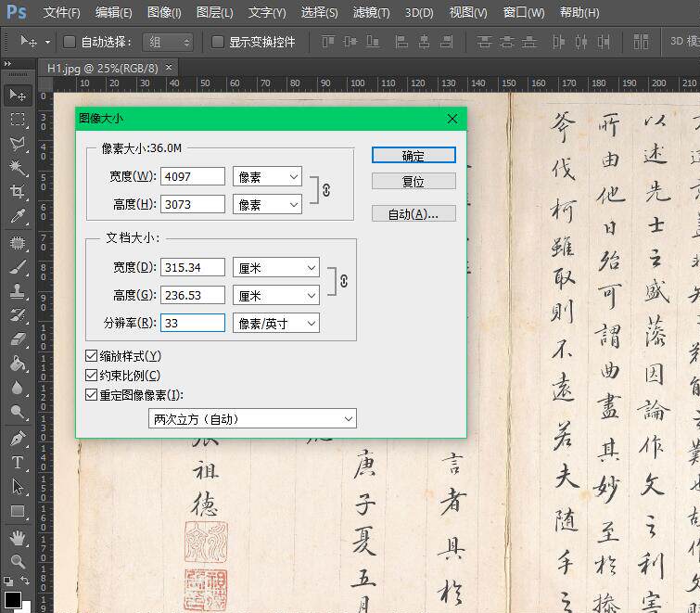The width and height of the screenshot is (700, 613).
Task: Click align vertical centers icon
Action: [350, 42]
